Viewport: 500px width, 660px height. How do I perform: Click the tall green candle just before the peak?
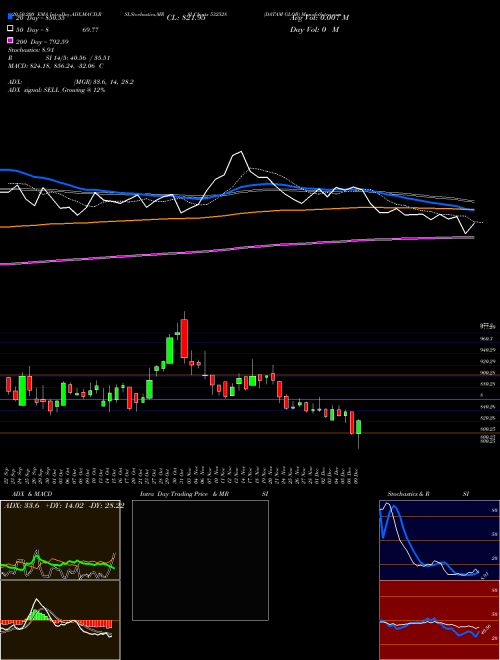click(170, 350)
